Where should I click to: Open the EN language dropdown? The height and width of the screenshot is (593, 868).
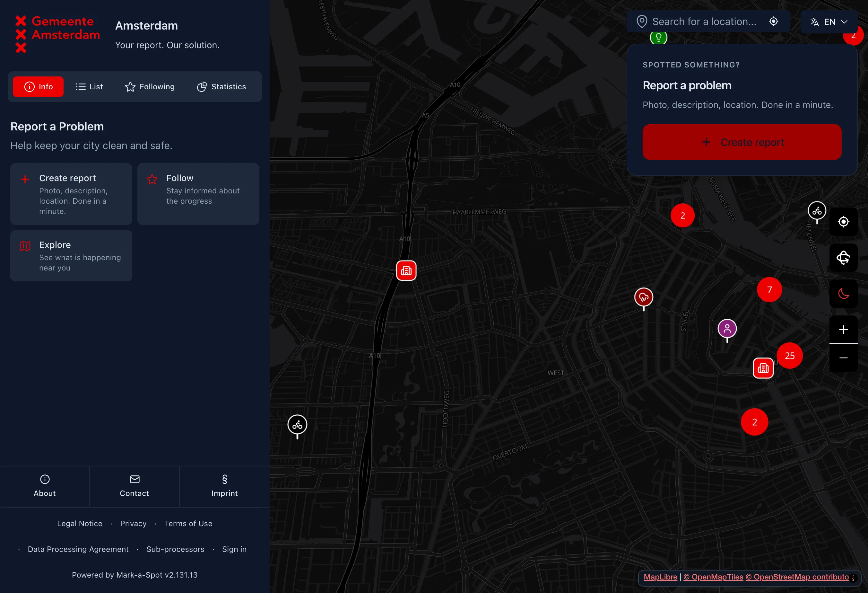point(829,22)
